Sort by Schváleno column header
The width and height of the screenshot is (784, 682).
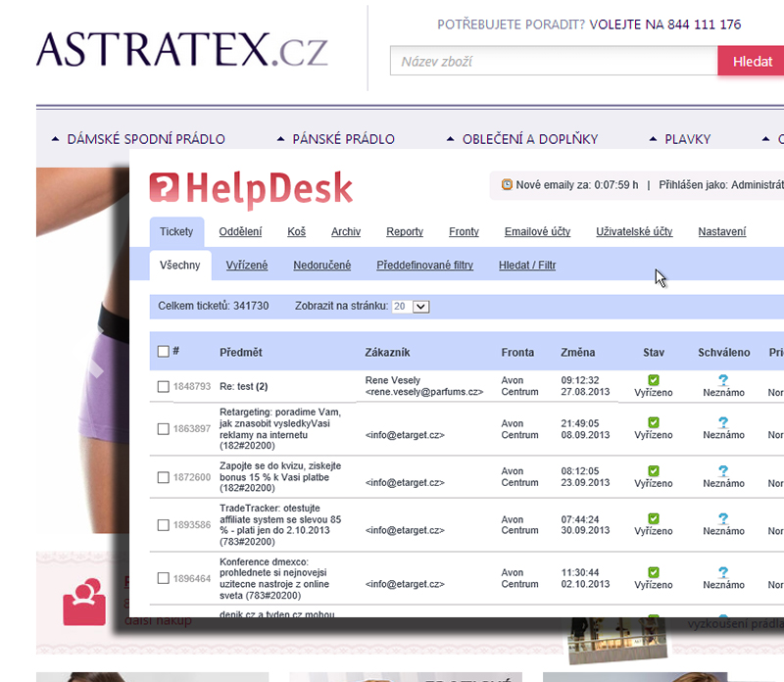(724, 353)
